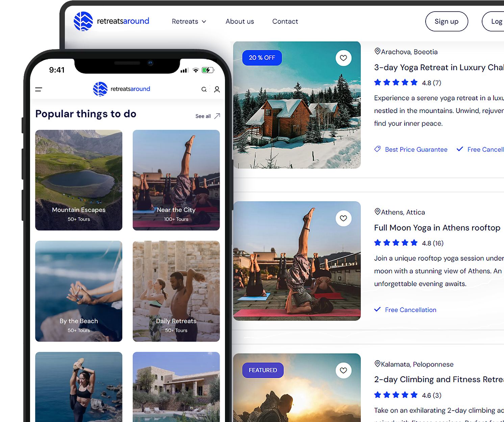Click the FEATURED badge on Kalamata card

tap(263, 370)
